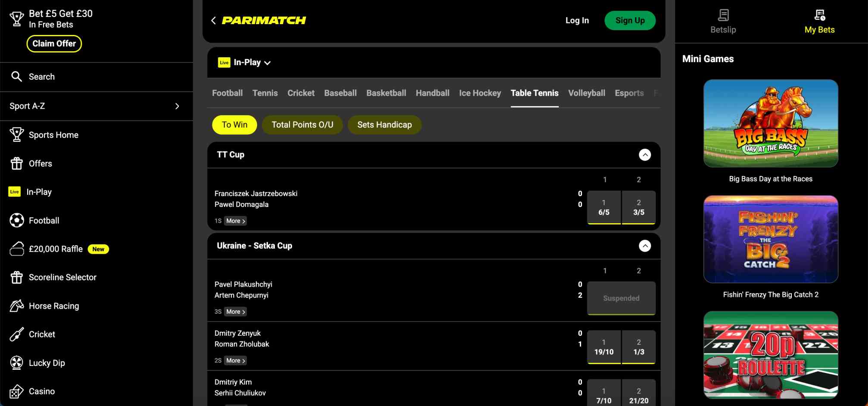Open the In-Play sports dropdown

[x=245, y=62]
